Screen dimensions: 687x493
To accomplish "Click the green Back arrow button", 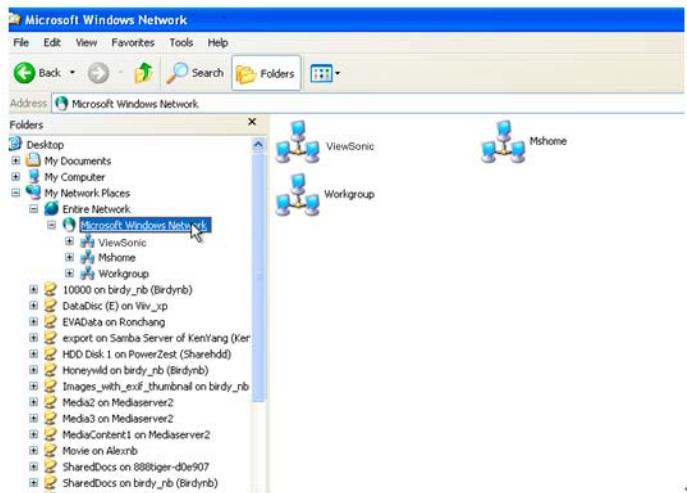I will click(24, 73).
